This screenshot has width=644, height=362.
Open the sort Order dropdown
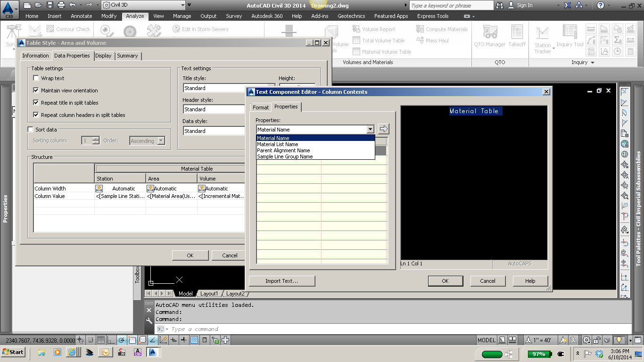tap(160, 140)
